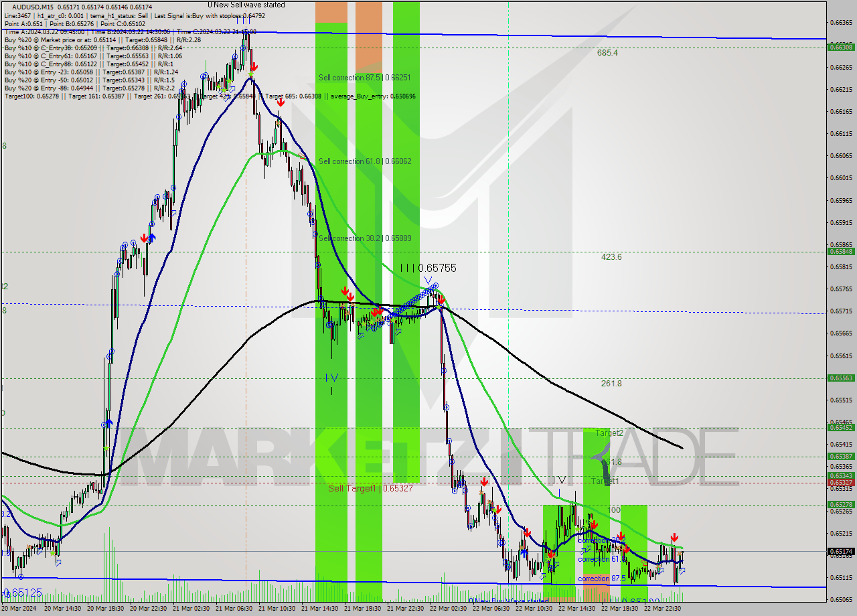Click the '21 Mar 14:30' time axis label
This screenshot has height=616, width=857.
[320, 609]
